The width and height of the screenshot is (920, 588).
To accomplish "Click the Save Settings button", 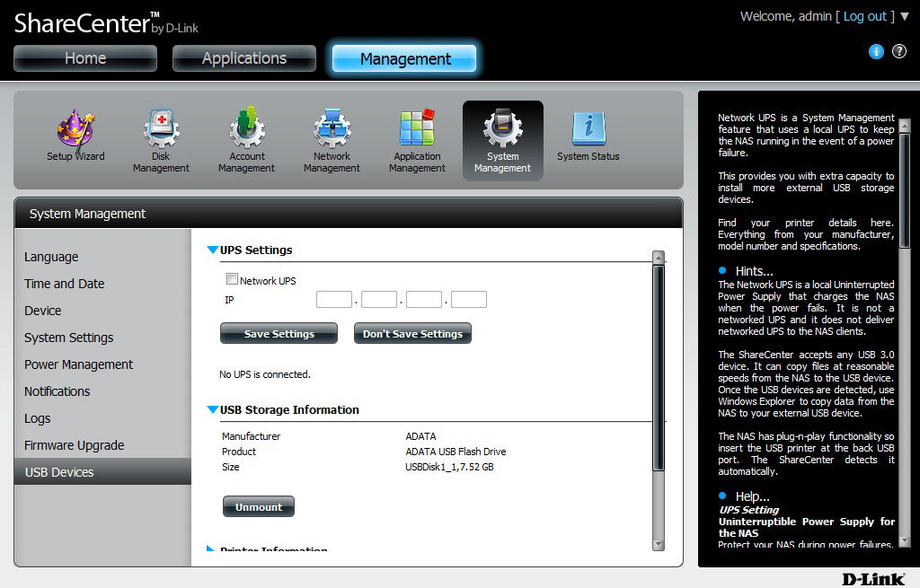I will pos(279,334).
